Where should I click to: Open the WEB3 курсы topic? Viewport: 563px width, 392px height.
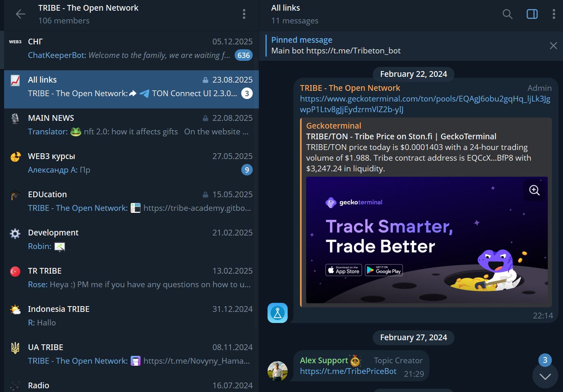(x=132, y=163)
